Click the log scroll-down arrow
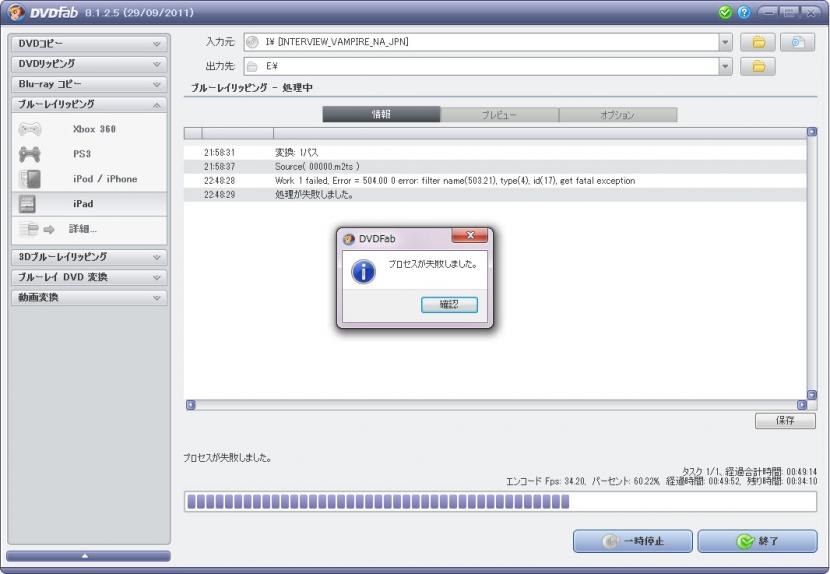The image size is (830, 574). pos(811,394)
